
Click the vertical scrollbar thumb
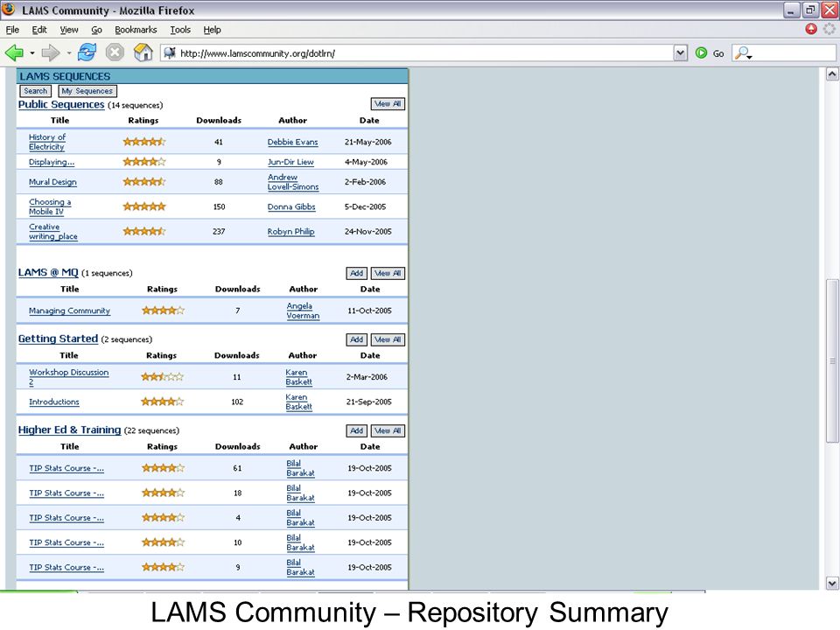coord(832,360)
